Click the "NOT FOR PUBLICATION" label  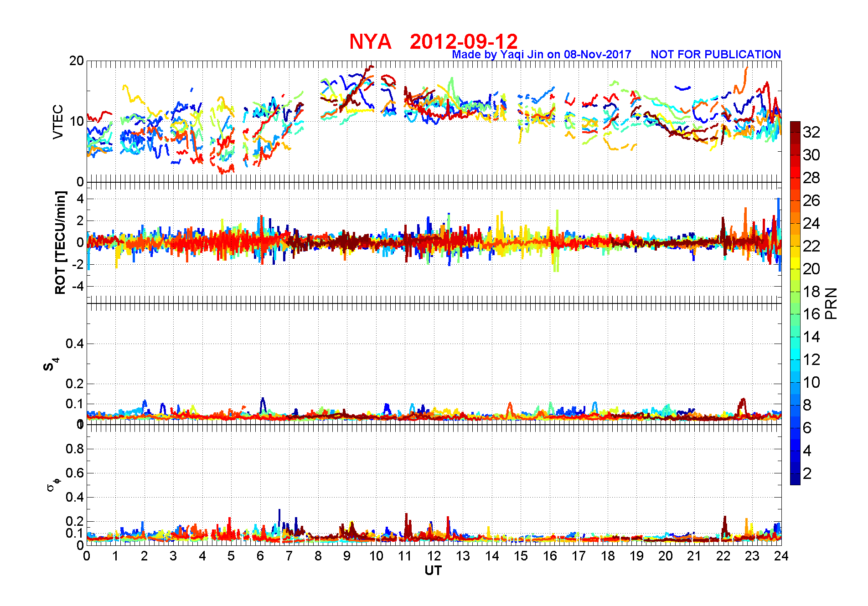(716, 54)
